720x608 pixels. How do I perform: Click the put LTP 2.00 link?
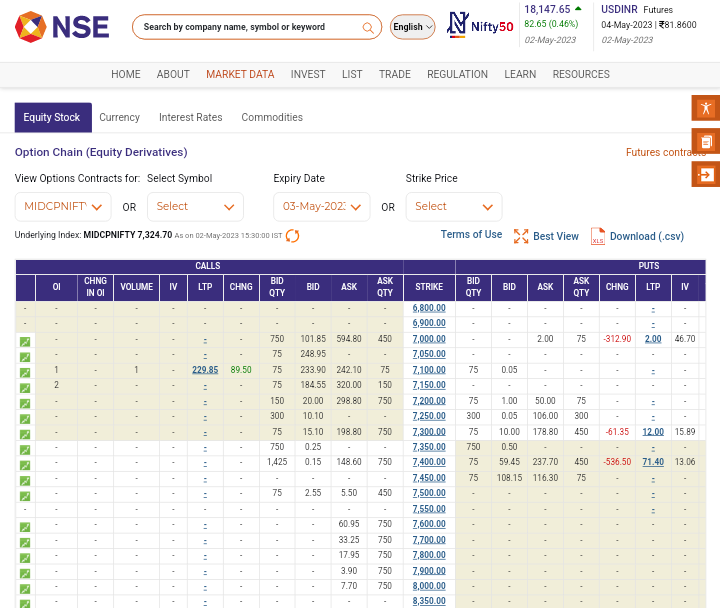[653, 339]
